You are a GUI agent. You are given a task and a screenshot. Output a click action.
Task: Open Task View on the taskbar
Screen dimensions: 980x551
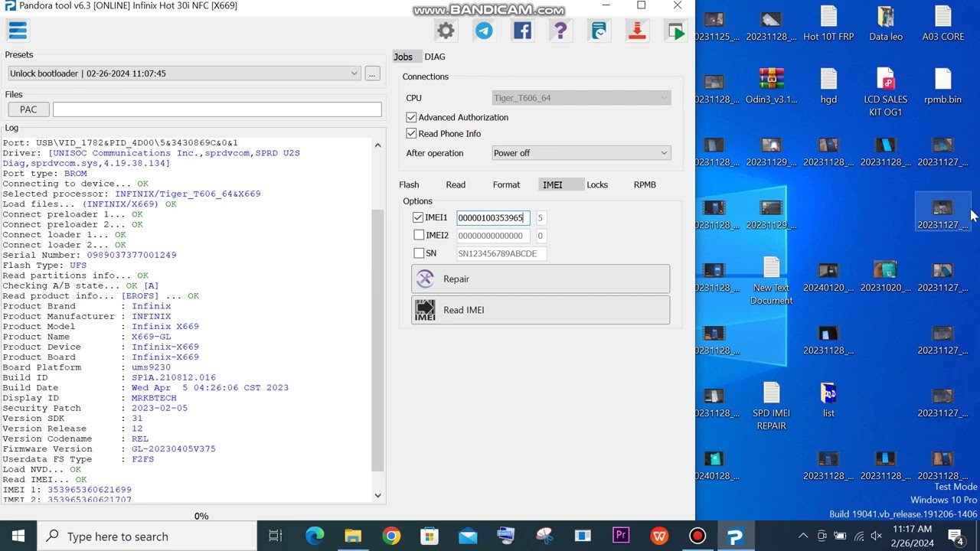click(276, 536)
